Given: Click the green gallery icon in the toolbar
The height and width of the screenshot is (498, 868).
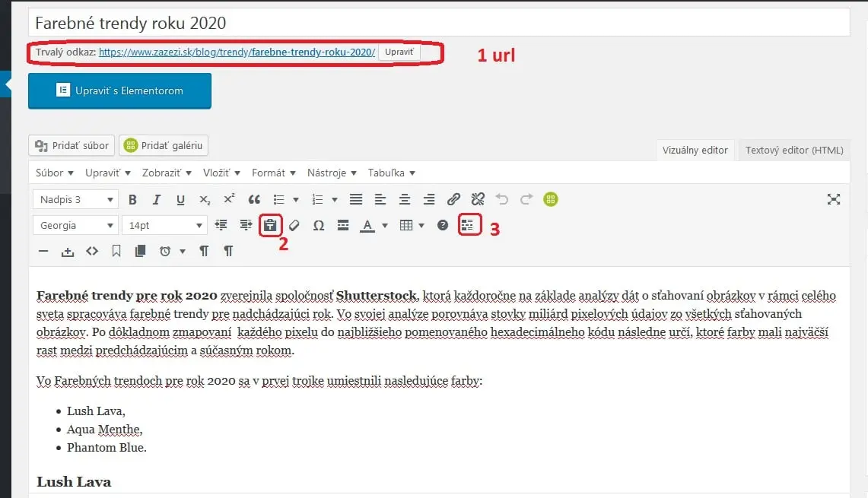Looking at the screenshot, I should click(551, 200).
